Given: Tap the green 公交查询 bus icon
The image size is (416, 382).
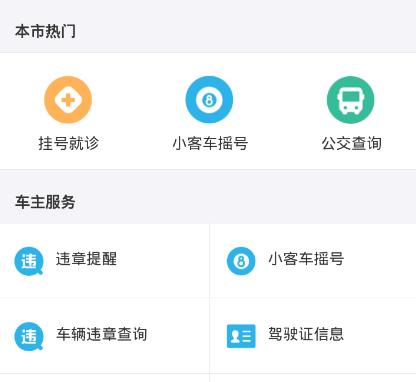Looking at the screenshot, I should pos(351,100).
